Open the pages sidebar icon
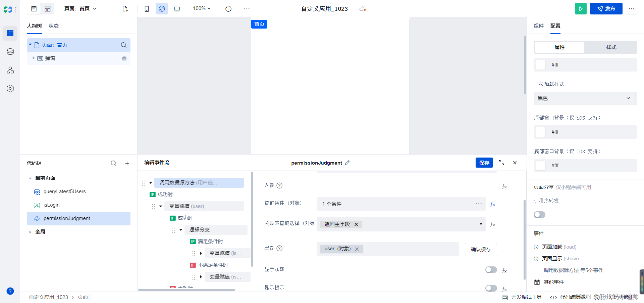This screenshot has height=303, width=644. pos(10,33)
